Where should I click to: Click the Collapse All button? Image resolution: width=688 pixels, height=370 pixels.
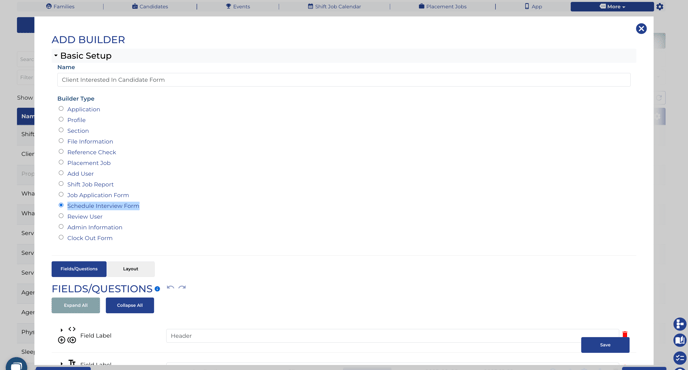(x=130, y=305)
